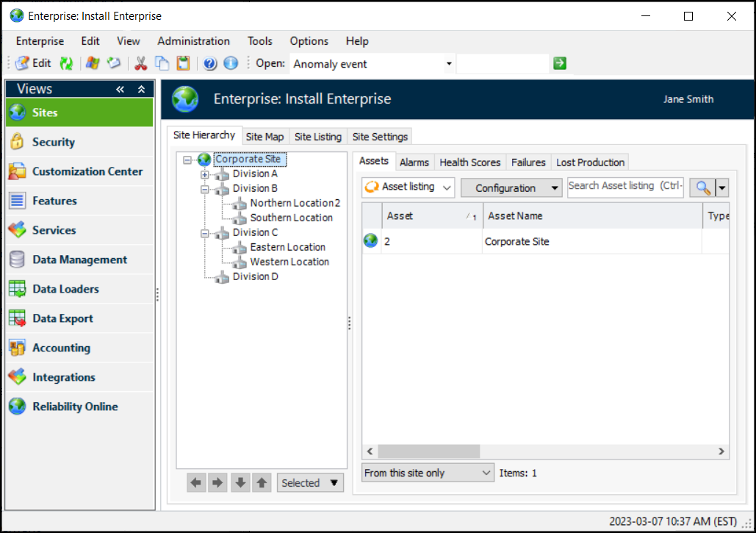This screenshot has width=756, height=533.
Task: Open the Security view
Action: [79, 142]
